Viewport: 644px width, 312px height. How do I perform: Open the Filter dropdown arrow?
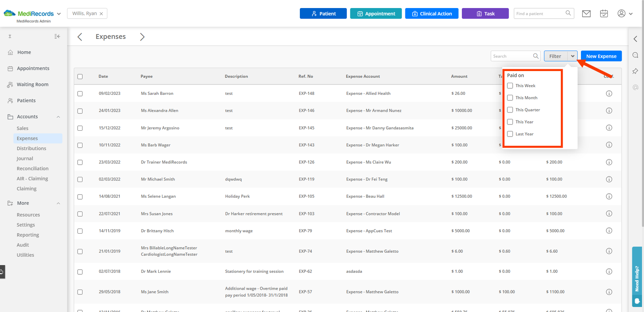click(573, 56)
